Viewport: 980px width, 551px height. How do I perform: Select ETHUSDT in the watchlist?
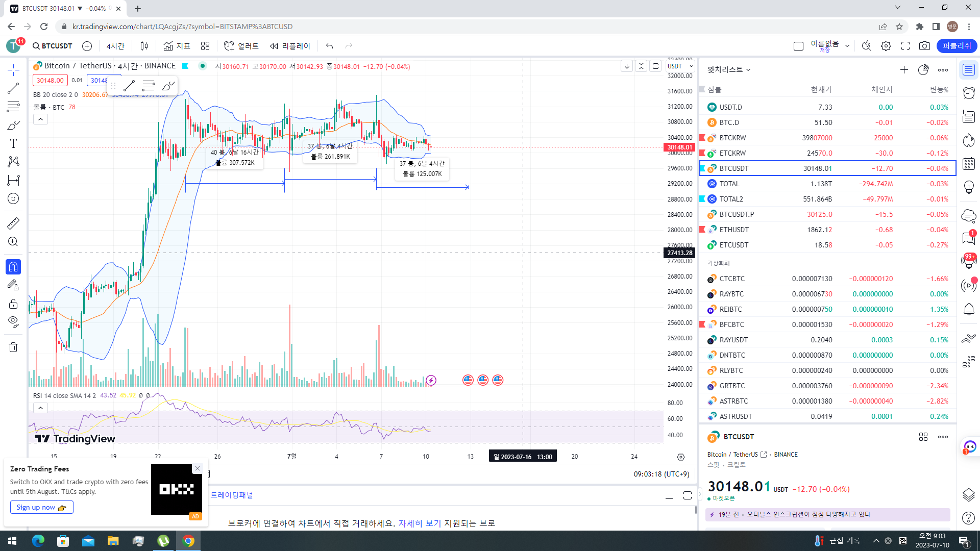pos(827,230)
